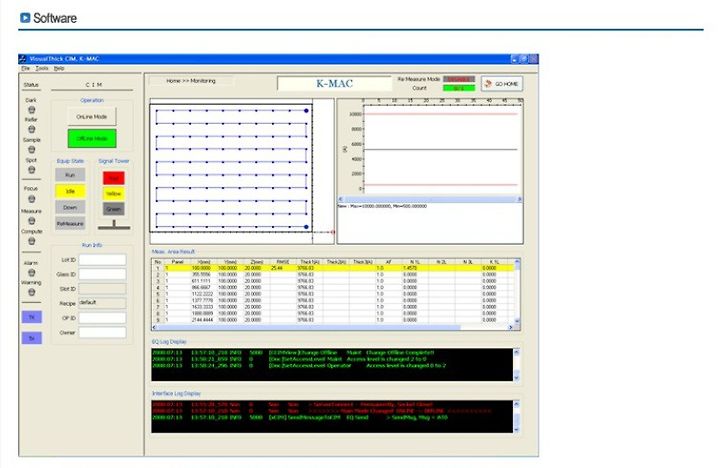The width and height of the screenshot is (720, 468).
Task: Click the Spot status indicator lamp
Action: [x=32, y=170]
